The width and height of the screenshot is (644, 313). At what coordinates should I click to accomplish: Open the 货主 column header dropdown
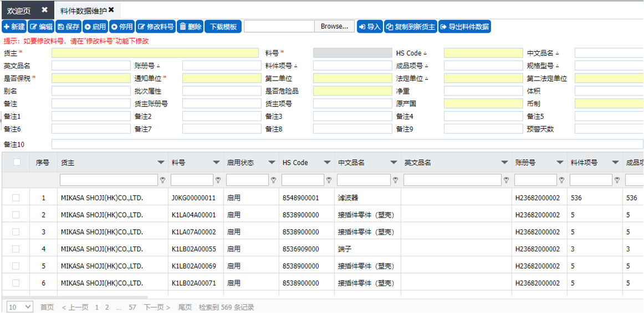161,163
